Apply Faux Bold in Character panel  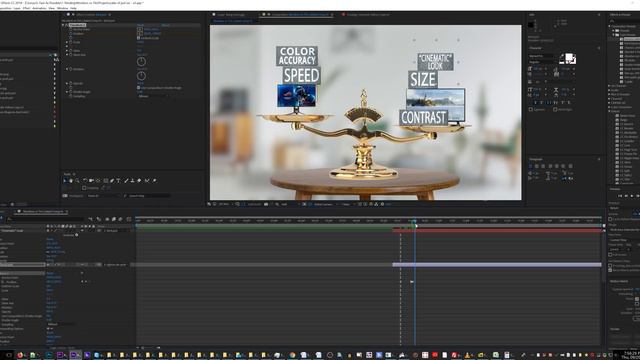click(x=536, y=102)
